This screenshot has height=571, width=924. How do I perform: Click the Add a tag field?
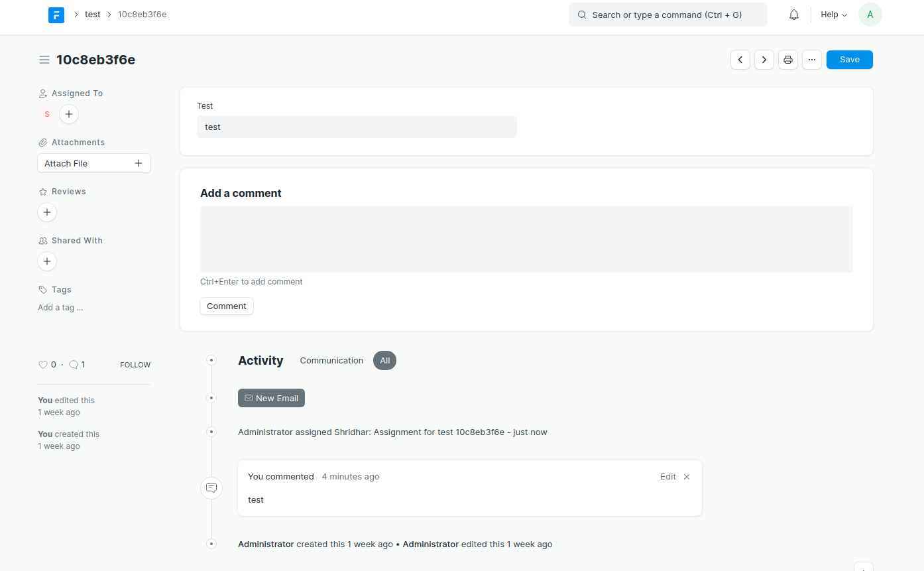[x=60, y=307]
